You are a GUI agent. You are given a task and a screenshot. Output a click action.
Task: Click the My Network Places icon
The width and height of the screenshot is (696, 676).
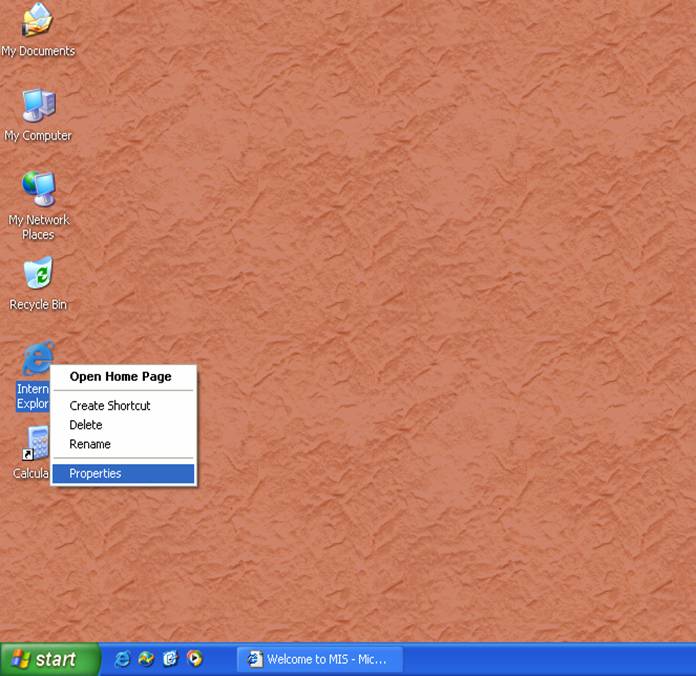coord(38,190)
